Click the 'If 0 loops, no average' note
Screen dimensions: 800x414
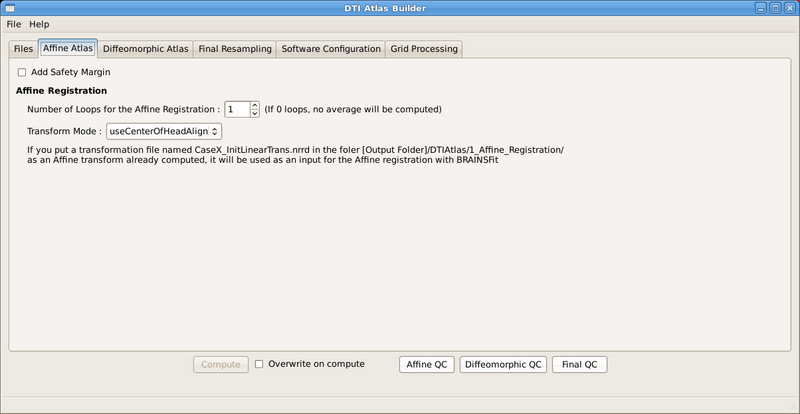pyautogui.click(x=353, y=109)
